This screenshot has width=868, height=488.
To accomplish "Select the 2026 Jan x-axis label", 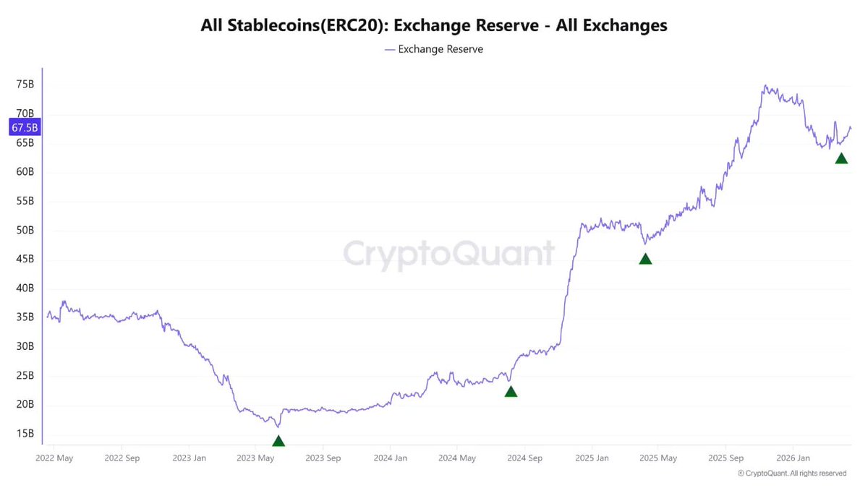I will pyautogui.click(x=792, y=458).
